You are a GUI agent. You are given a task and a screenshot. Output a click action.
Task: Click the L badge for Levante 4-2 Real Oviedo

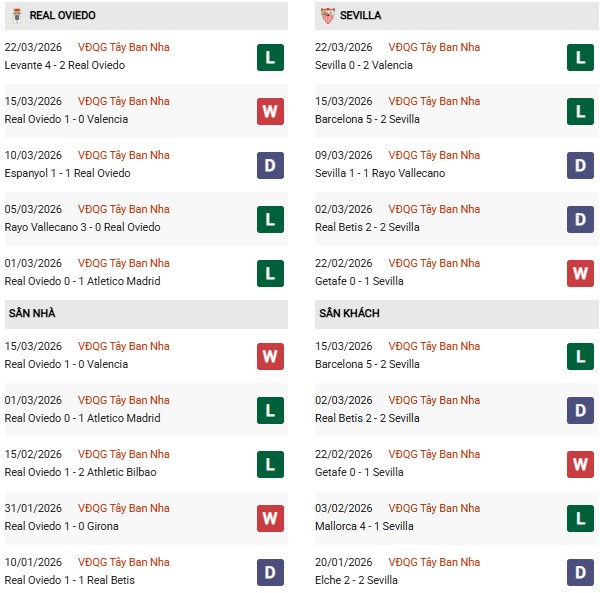point(270,57)
